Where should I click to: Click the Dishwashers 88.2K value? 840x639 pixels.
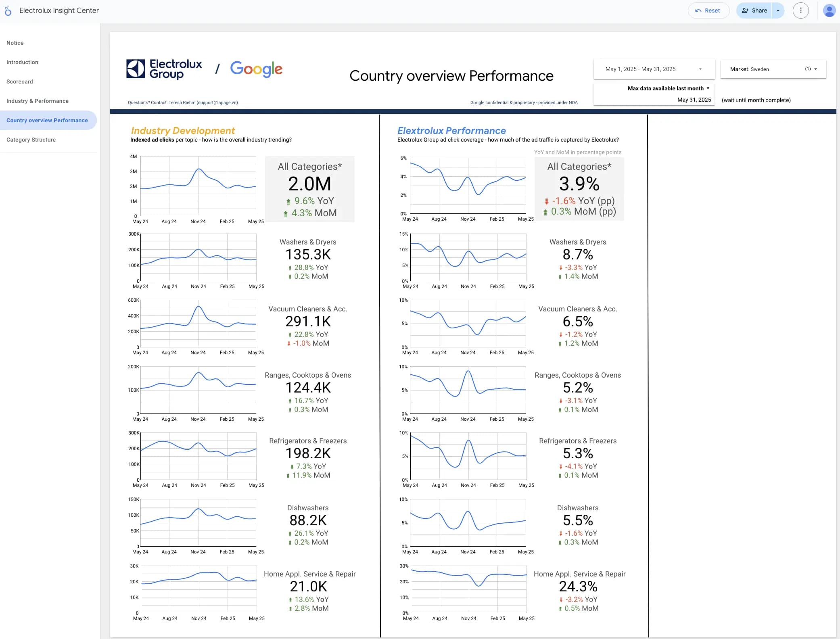[x=308, y=520]
